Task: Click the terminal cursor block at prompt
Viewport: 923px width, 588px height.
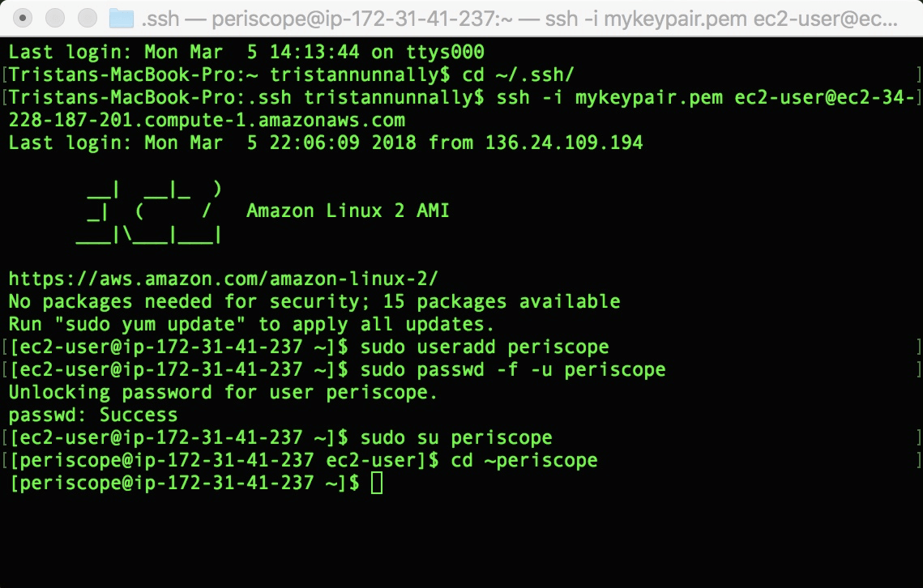Action: [x=375, y=484]
